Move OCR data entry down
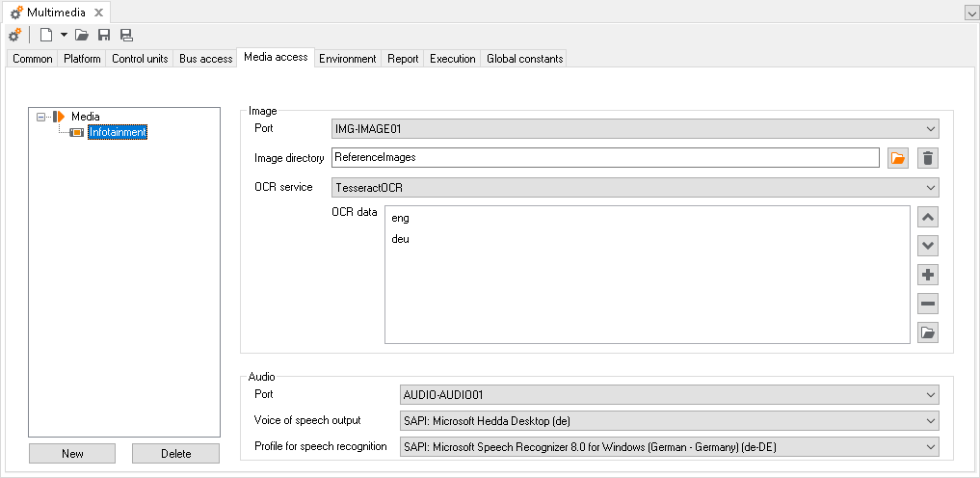The image size is (980, 478). 928,246
